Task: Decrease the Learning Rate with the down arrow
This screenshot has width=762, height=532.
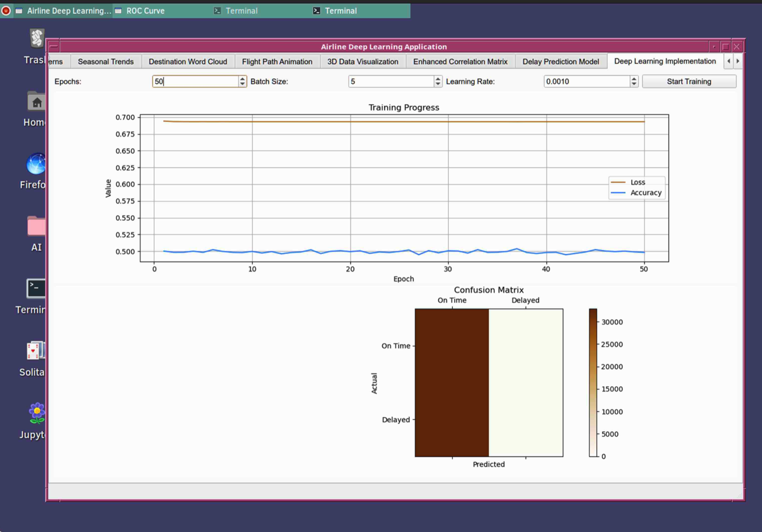Action: [634, 84]
